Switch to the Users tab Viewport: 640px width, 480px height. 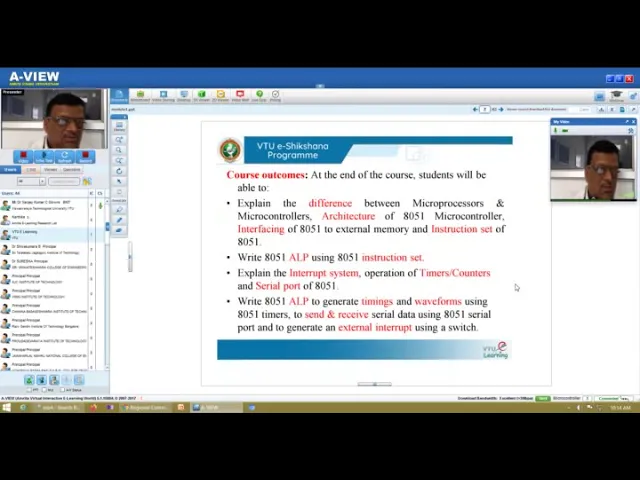tap(10, 169)
